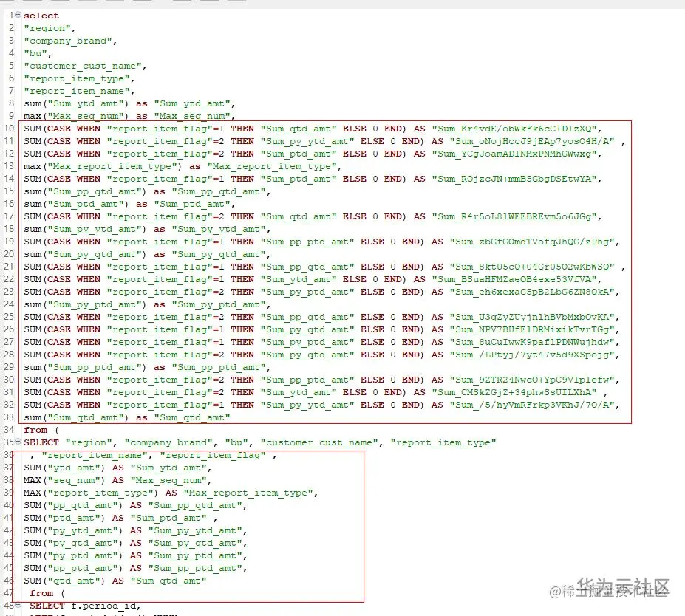This screenshot has width=685, height=616.
Task: Collapse the fold marker beside line 1 select
Action: 18,15
